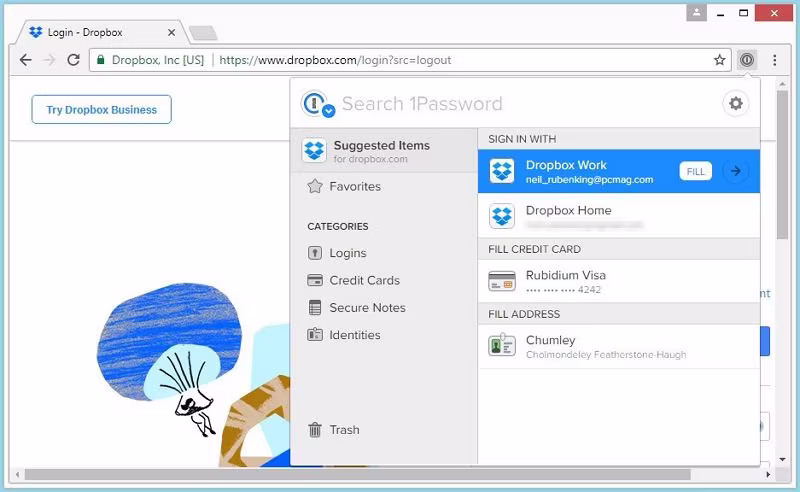
Task: Open 1Password settings gear
Action: tap(735, 104)
